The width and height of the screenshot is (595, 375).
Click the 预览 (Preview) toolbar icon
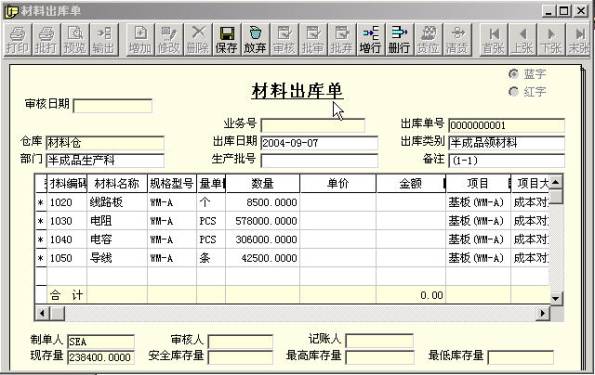coord(75,39)
